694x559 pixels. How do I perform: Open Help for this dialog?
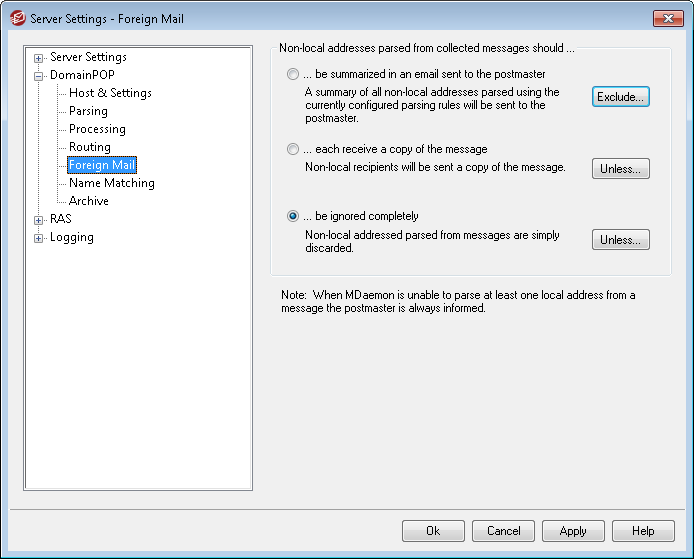[642, 531]
